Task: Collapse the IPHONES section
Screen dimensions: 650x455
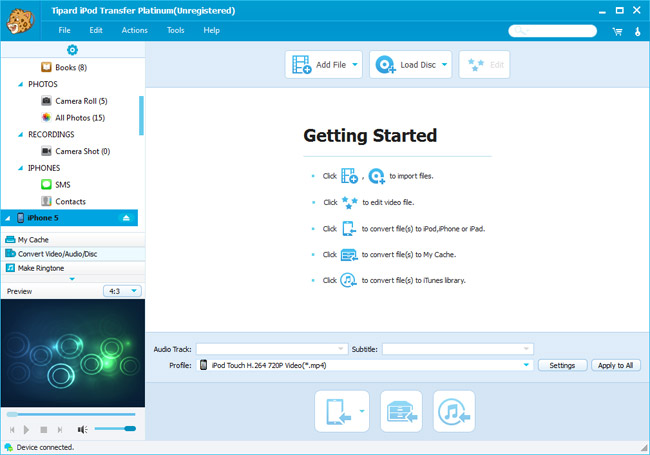Action: [x=20, y=168]
